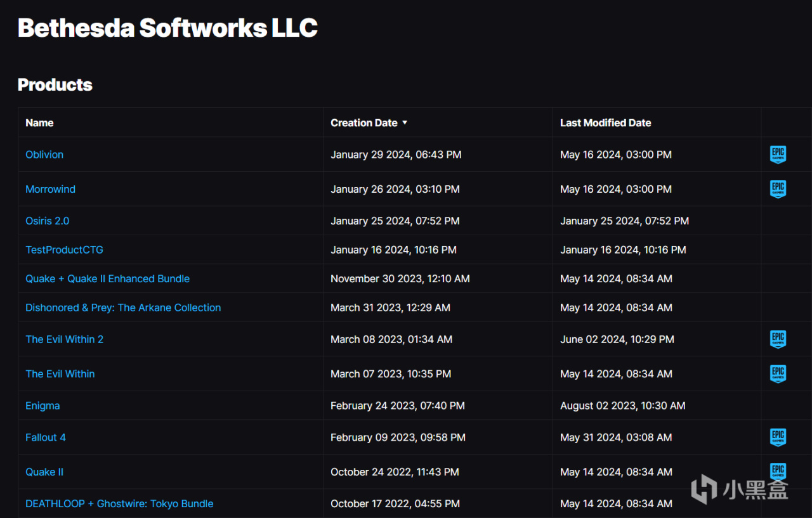812x518 pixels.
Task: Click Epic Games icon for The Evil Within 2
Action: click(x=778, y=339)
